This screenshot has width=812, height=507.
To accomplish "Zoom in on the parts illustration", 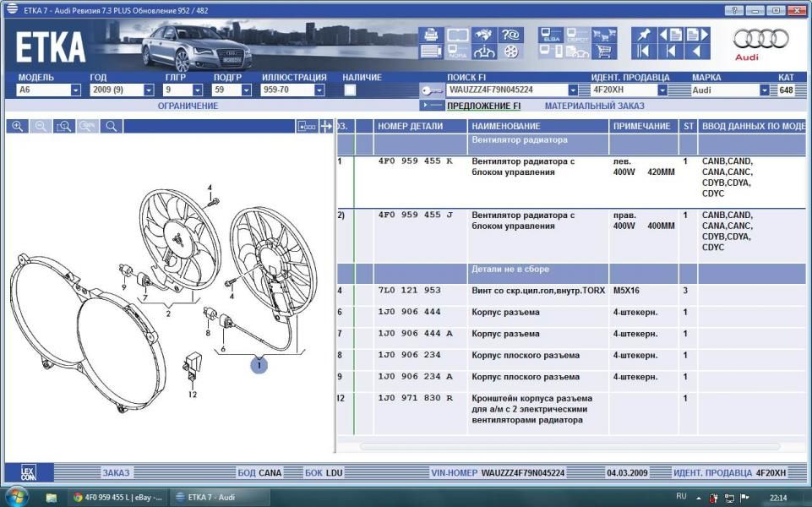I will [17, 126].
